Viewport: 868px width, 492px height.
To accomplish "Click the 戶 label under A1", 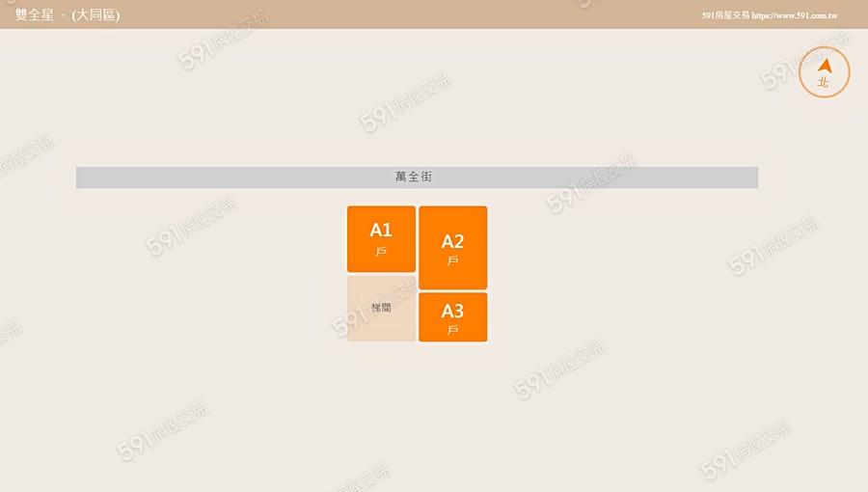I will tap(381, 253).
